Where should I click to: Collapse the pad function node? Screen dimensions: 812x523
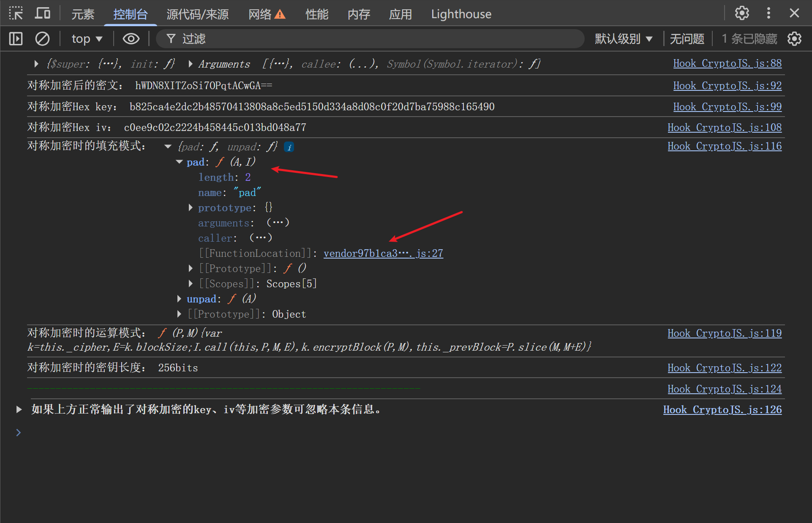(x=179, y=162)
